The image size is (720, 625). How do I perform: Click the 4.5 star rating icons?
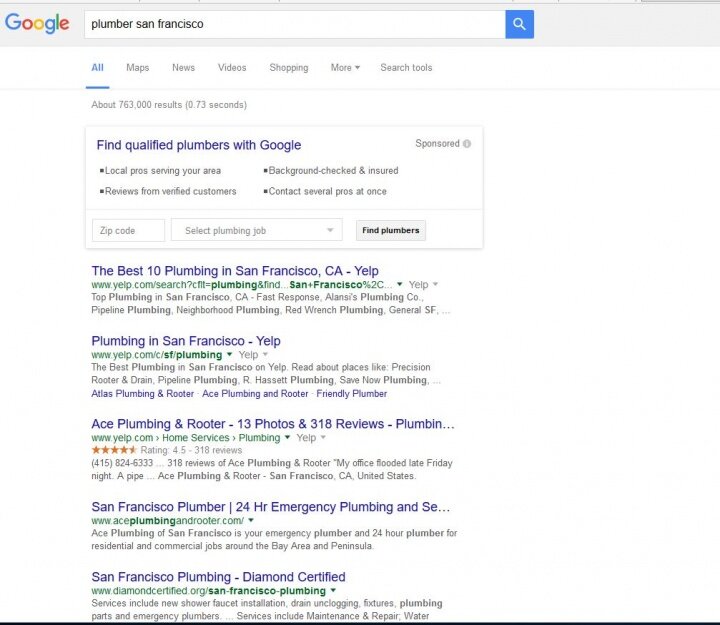tap(114, 450)
